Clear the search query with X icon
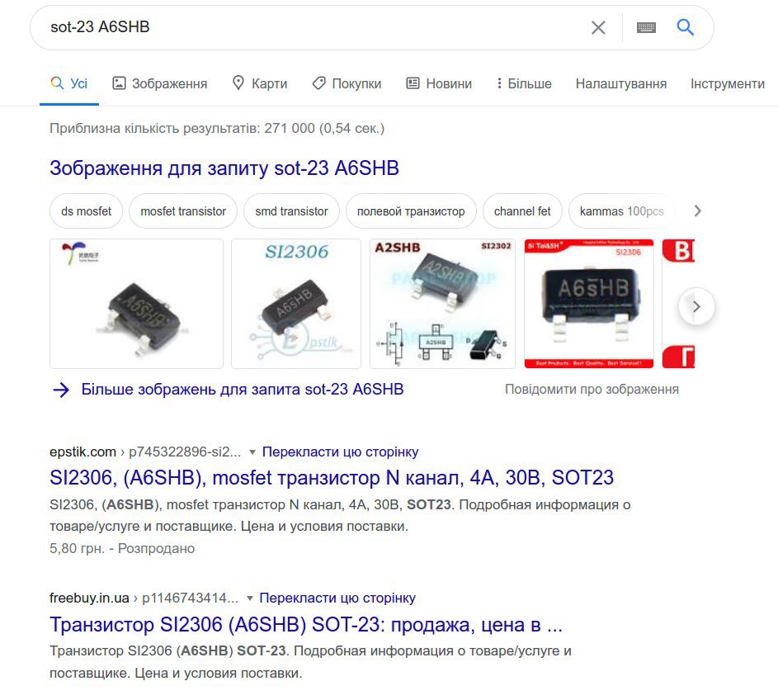The image size is (778, 700). pyautogui.click(x=598, y=28)
